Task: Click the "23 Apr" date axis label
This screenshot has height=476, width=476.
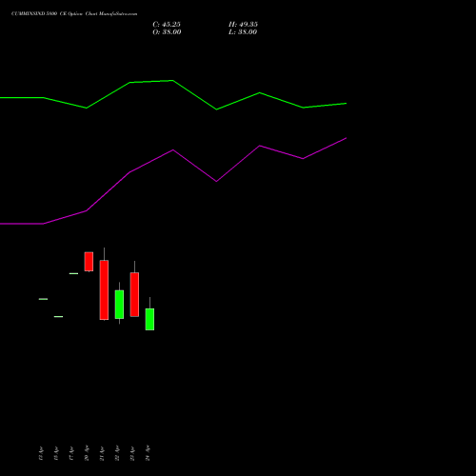Action: 132,453
